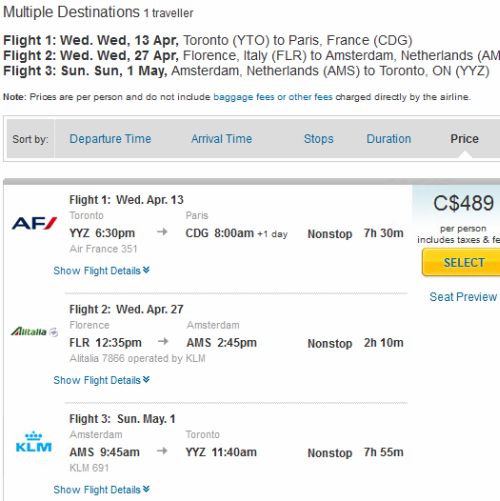Click the chevron icon beside Flight 1 details
Image resolution: width=500 pixels, height=501 pixels.
146,270
